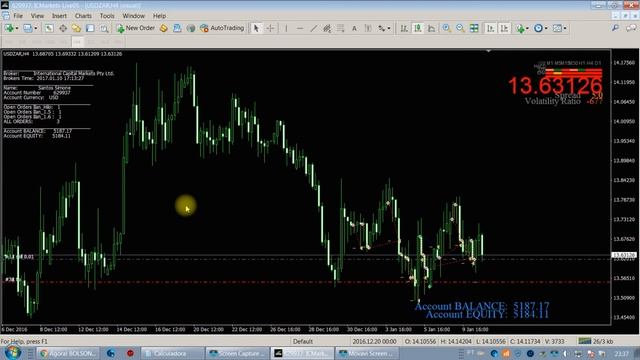The width and height of the screenshot is (640, 360).
Task: Click the 13.63126 price tag on price axis
Action: pyautogui.click(x=624, y=255)
